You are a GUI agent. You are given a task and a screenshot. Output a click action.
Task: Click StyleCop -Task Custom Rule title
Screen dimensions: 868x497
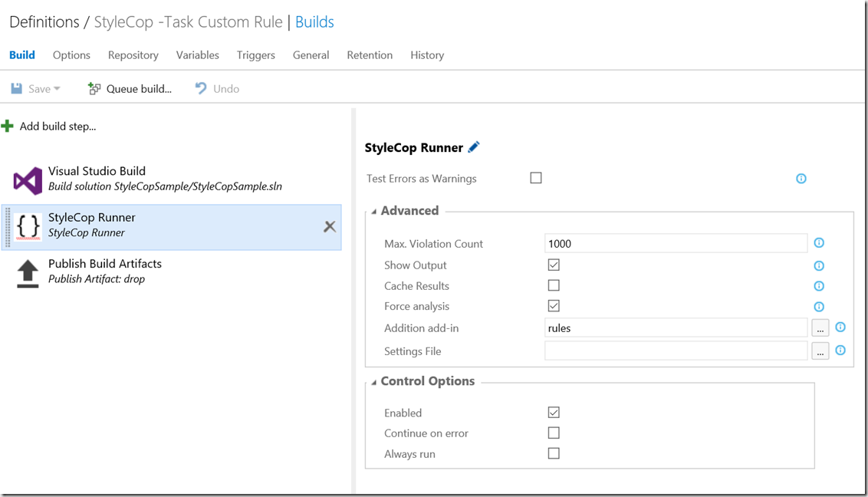coord(188,22)
